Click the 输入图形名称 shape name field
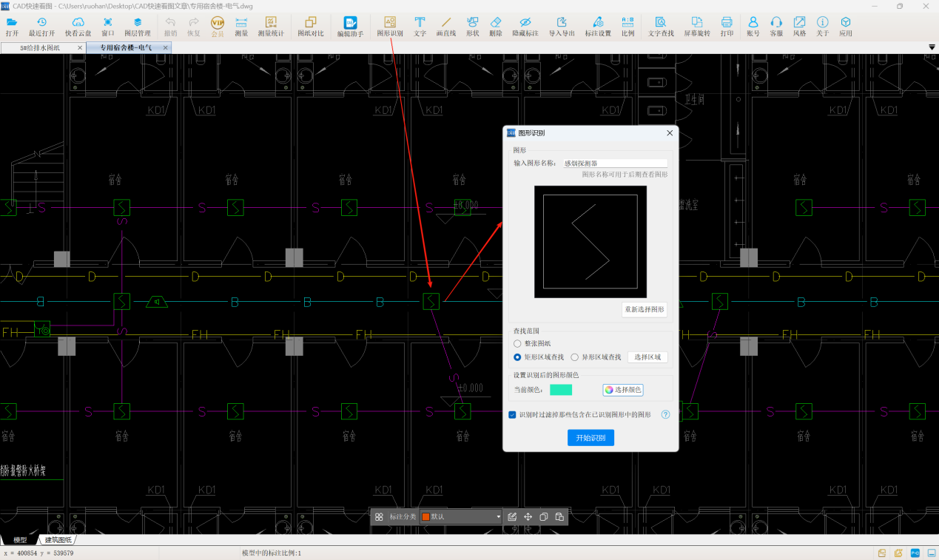 pyautogui.click(x=614, y=163)
